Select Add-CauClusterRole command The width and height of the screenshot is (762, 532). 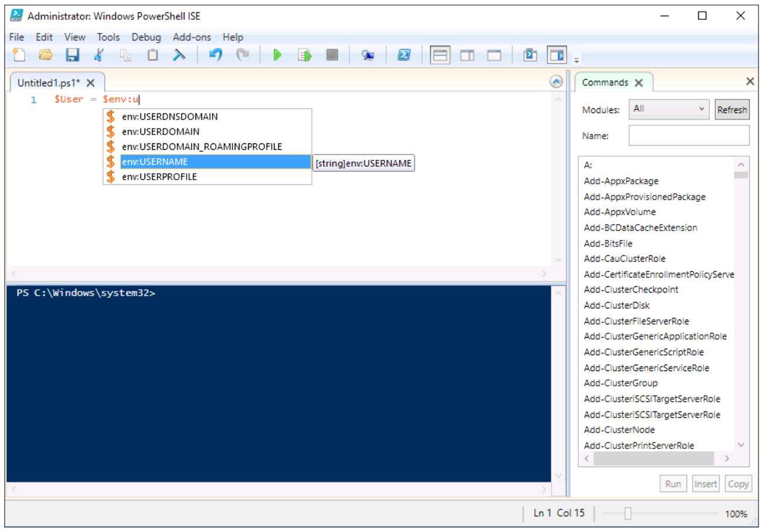pos(624,259)
